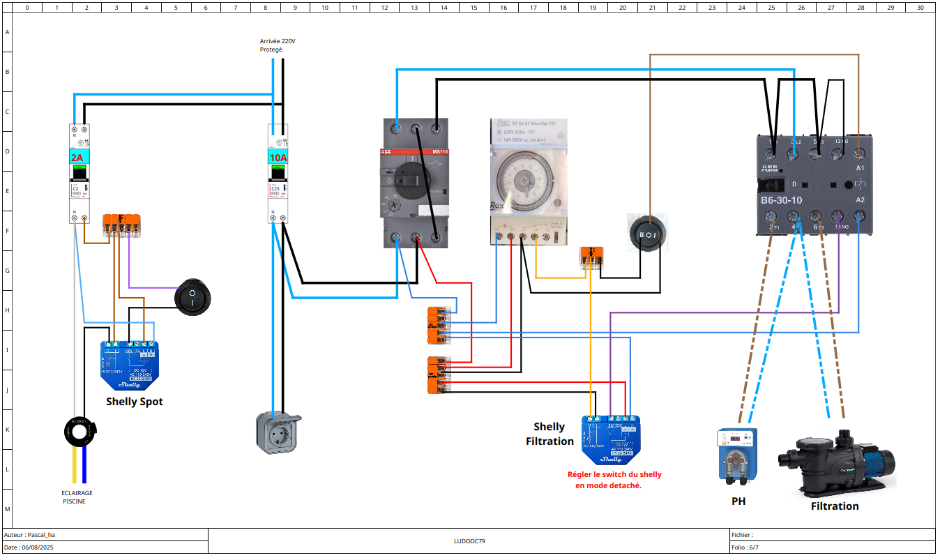The height and width of the screenshot is (560, 940).
Task: Select the "ECLAIRAGE PISCINE" label
Action: [x=77, y=497]
